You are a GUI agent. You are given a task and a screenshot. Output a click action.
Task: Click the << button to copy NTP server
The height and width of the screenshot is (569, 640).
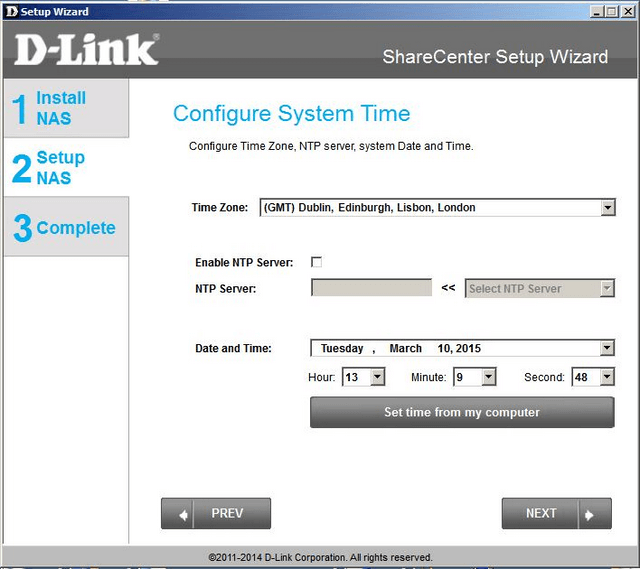click(x=448, y=288)
